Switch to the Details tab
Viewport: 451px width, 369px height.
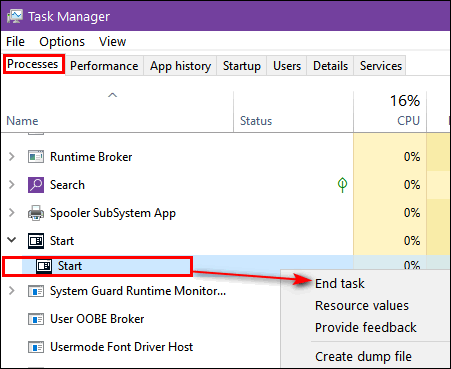(x=330, y=66)
